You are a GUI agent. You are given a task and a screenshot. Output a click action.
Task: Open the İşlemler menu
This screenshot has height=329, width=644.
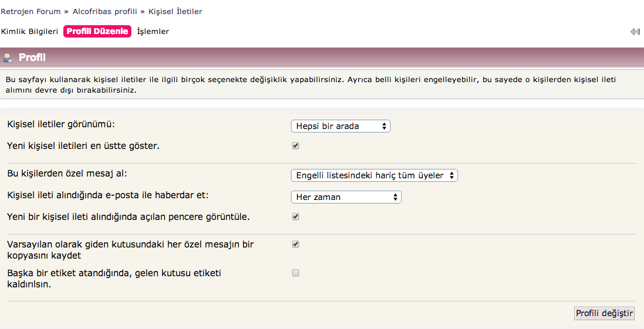tap(152, 31)
